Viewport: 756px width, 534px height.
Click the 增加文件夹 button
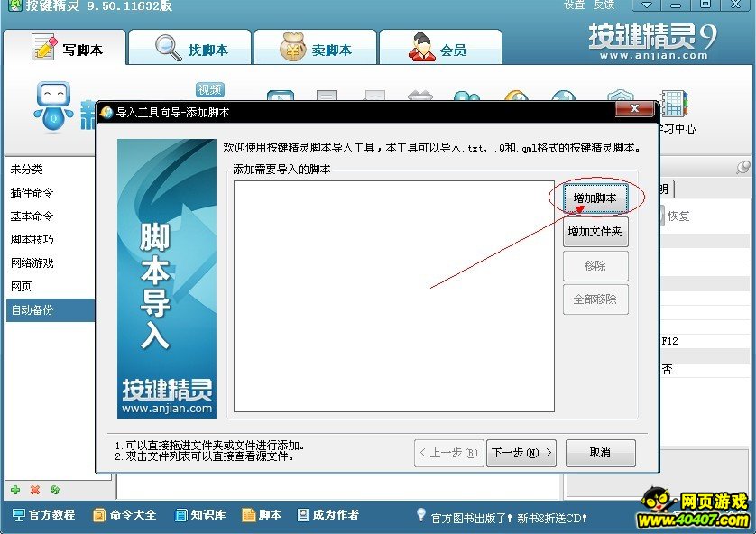595,232
